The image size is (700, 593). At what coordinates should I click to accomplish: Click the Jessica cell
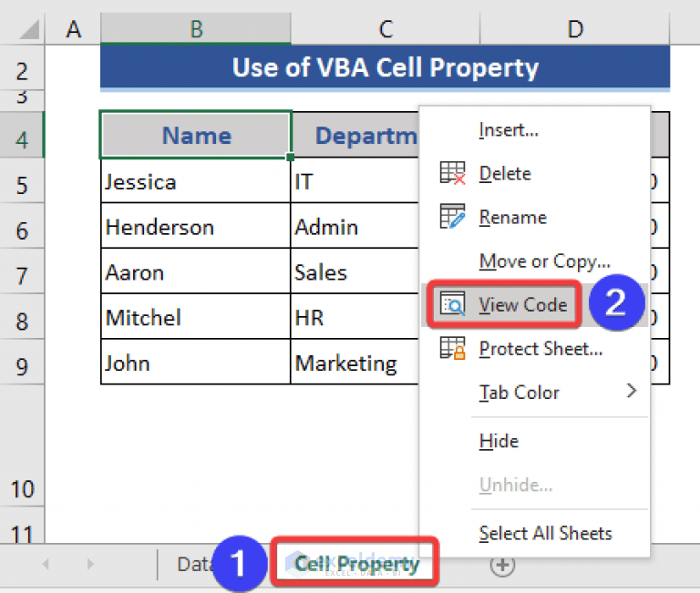(196, 181)
